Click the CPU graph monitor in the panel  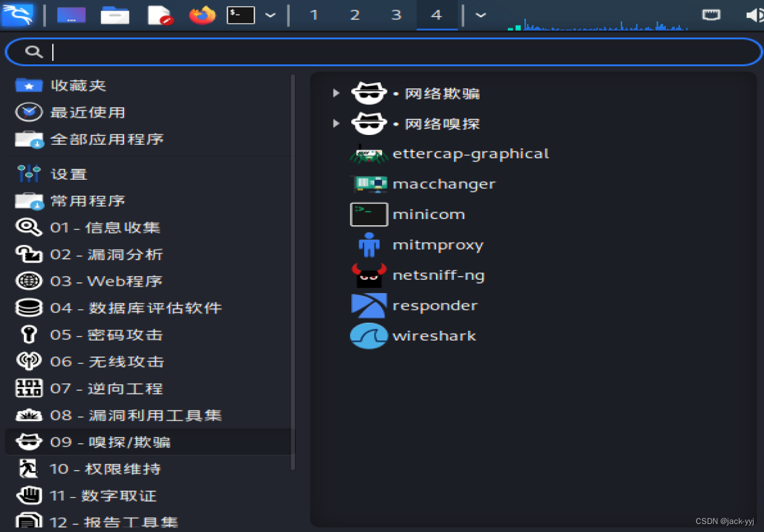point(597,25)
